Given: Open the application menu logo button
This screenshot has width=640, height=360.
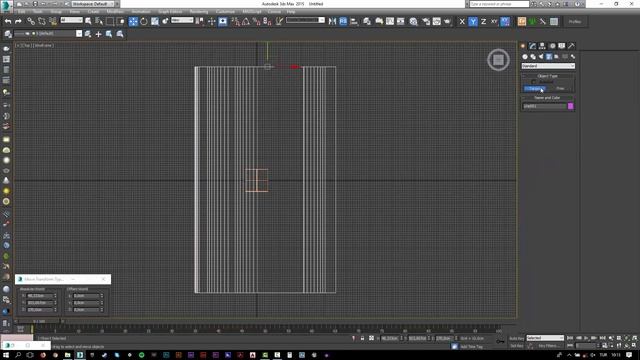Looking at the screenshot, I should coord(6,6).
